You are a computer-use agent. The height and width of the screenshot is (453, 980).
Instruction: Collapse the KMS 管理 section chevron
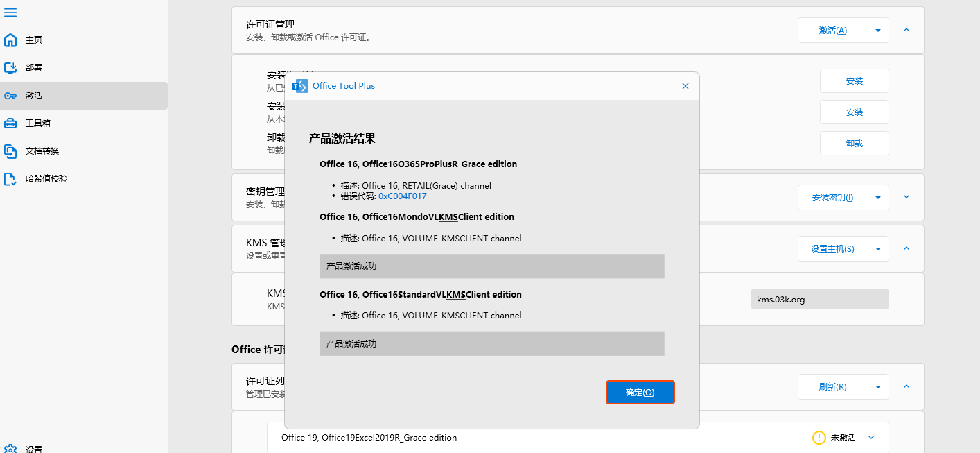click(907, 248)
